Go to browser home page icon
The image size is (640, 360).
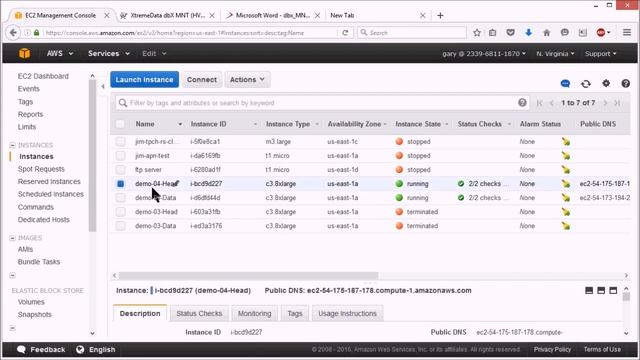pyautogui.click(x=547, y=33)
